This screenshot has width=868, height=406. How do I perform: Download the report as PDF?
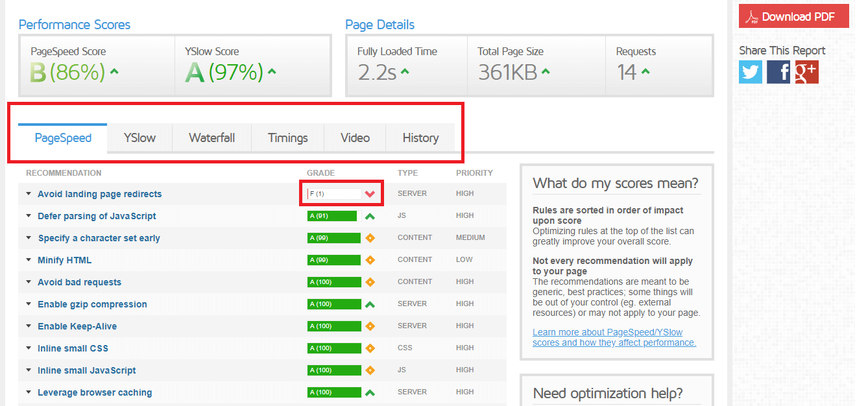(793, 17)
